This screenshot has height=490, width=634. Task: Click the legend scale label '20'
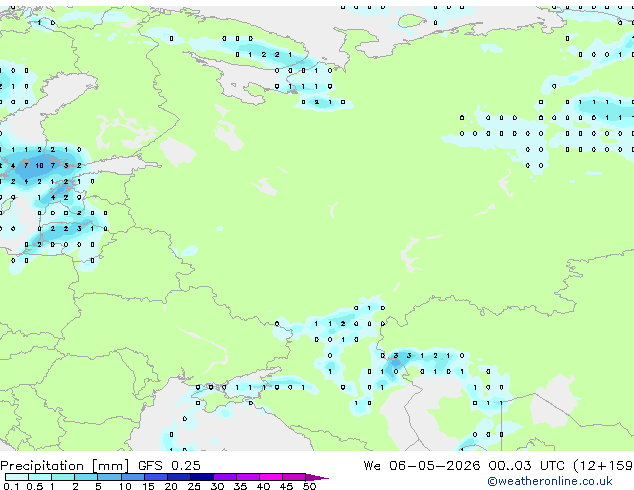(x=171, y=486)
